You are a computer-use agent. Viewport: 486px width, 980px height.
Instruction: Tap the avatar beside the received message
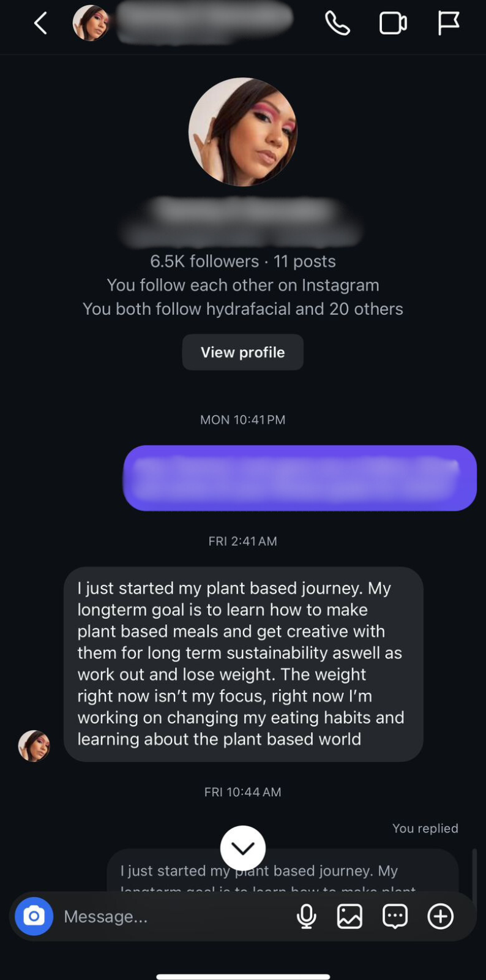pyautogui.click(x=34, y=745)
